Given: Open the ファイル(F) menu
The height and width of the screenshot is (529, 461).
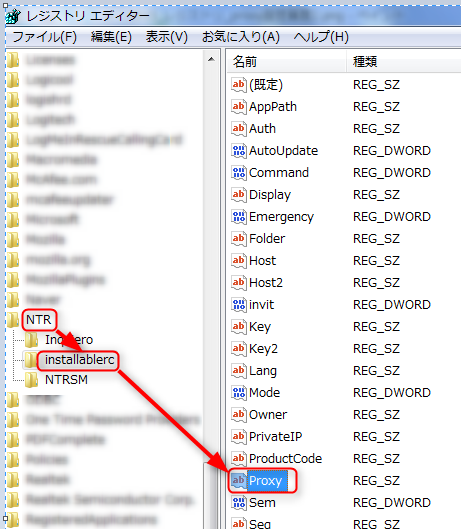Looking at the screenshot, I should 45,37.
